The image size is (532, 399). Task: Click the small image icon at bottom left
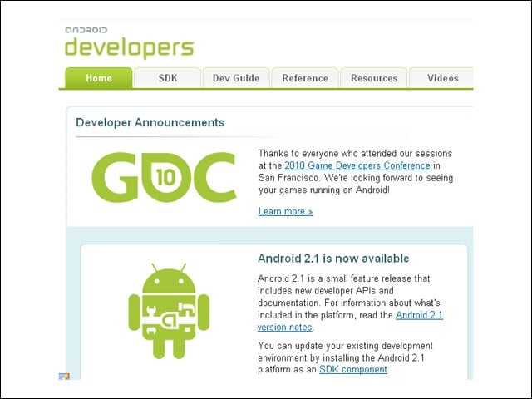coord(64,376)
